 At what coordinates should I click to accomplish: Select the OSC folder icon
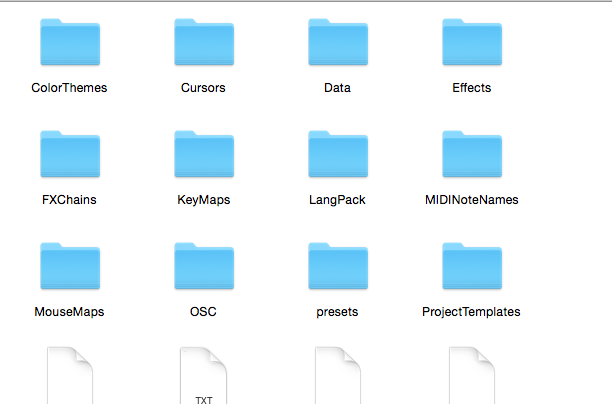[x=204, y=266]
